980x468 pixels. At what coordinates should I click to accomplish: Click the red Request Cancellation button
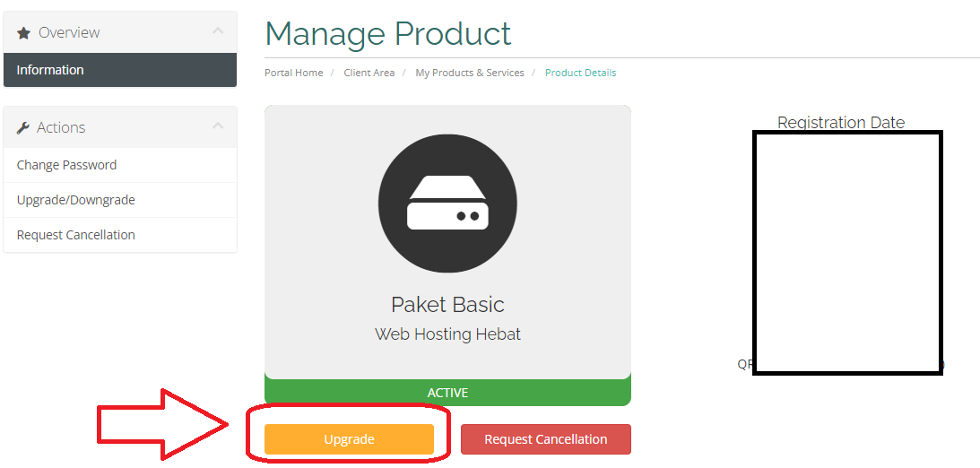(546, 439)
